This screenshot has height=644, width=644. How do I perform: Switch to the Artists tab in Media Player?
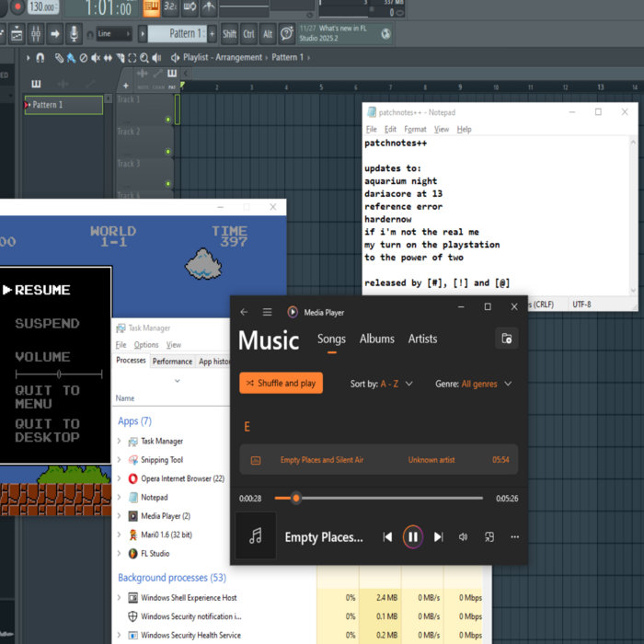(x=422, y=339)
